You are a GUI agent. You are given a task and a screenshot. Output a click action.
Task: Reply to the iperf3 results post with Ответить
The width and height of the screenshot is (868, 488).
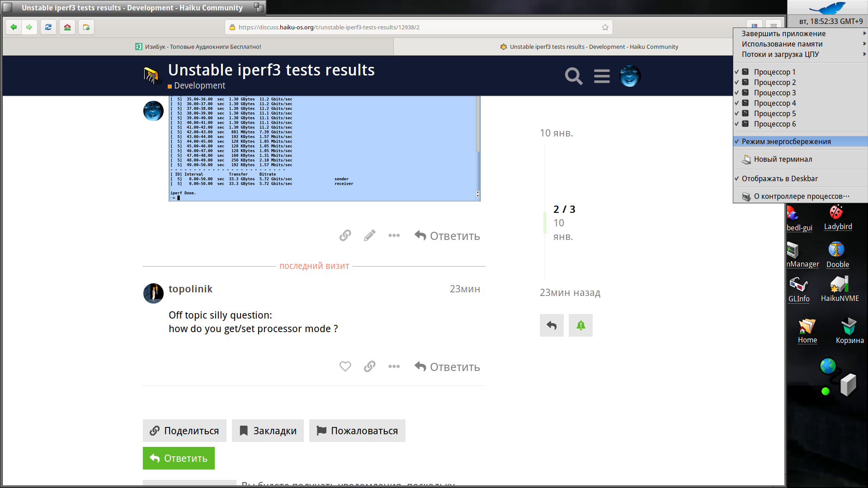pyautogui.click(x=447, y=235)
